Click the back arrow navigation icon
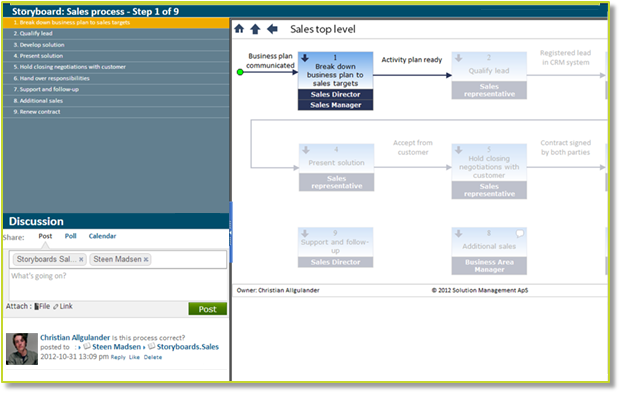 coord(272,29)
